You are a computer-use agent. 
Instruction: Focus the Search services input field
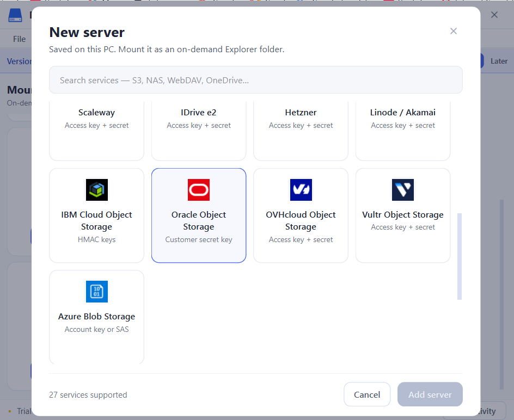click(256, 80)
